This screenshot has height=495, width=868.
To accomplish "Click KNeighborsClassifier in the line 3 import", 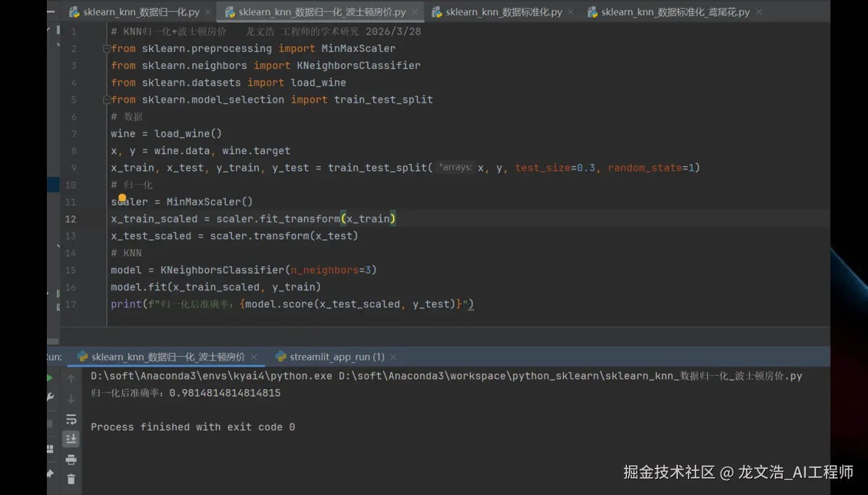I will 358,65.
